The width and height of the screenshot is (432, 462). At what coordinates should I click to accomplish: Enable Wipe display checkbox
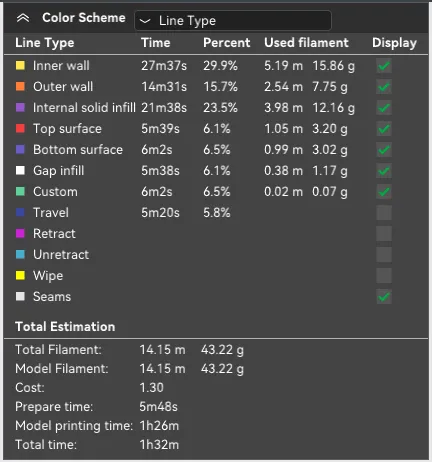pos(384,276)
